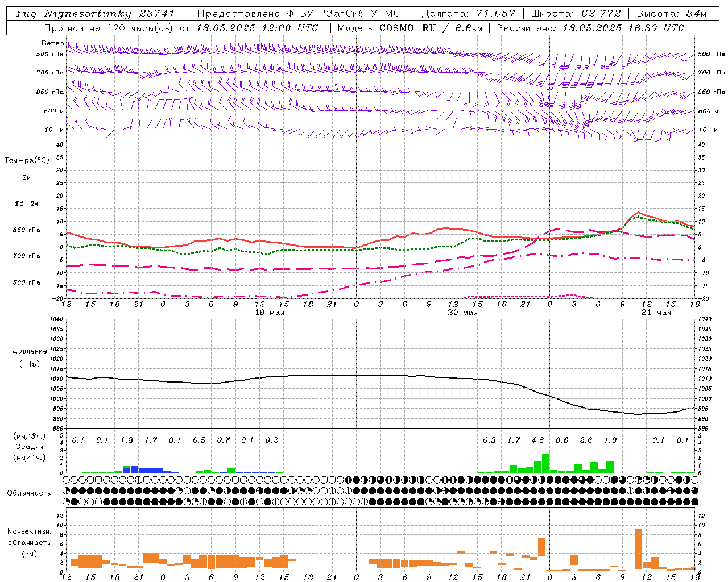Image resolution: width=728 pixels, height=582 pixels.
Task: Click the 4.6 precipitation total value
Action: [537, 440]
